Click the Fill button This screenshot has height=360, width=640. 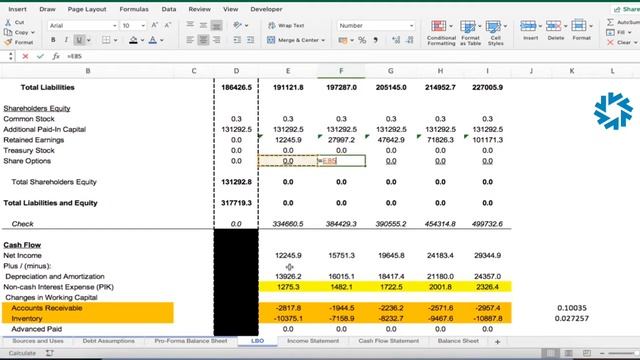click(x=617, y=32)
